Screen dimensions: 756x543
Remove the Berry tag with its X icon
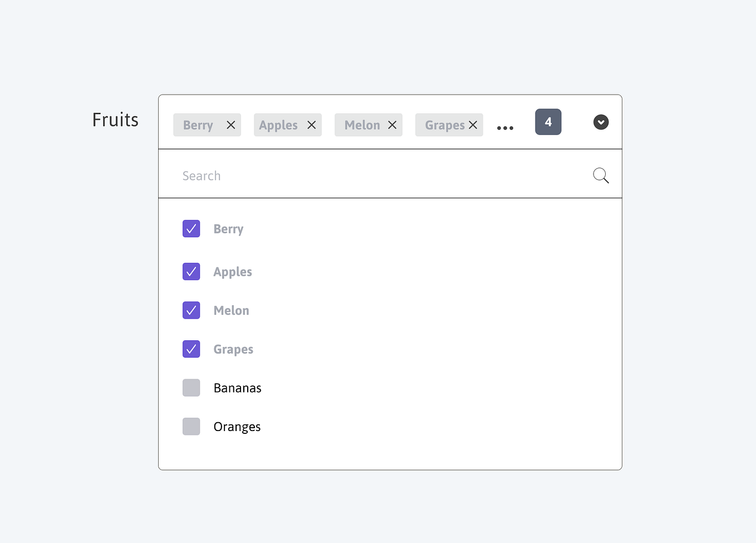coord(231,125)
